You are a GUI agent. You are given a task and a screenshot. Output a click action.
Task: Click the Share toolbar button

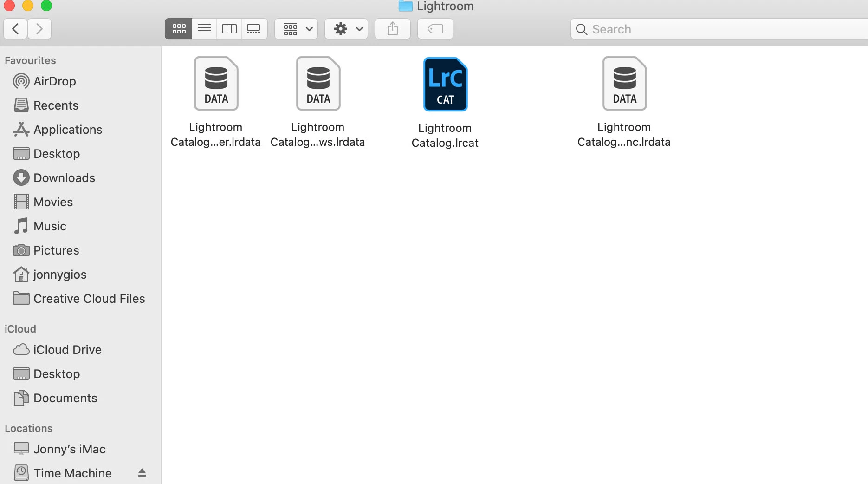393,29
